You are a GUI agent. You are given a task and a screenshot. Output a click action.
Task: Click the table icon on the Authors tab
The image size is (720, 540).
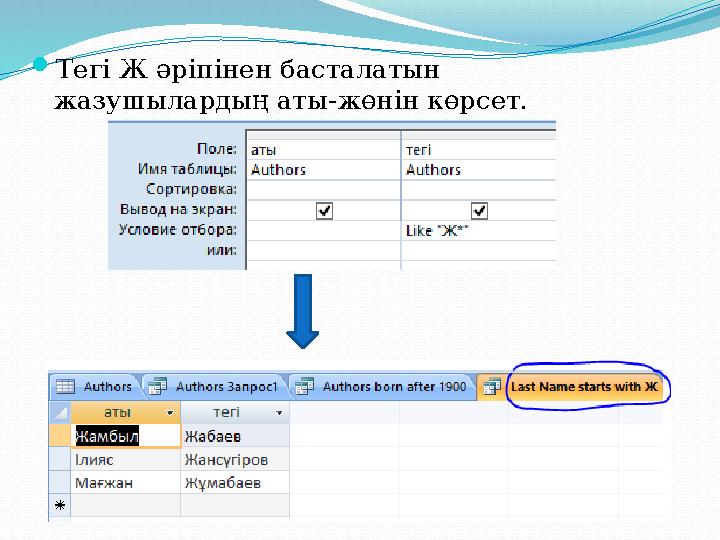tap(65, 387)
